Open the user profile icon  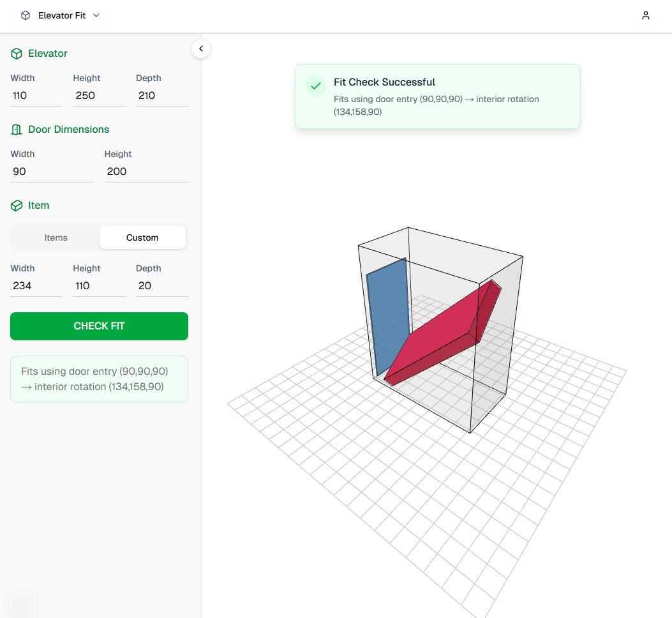(646, 15)
